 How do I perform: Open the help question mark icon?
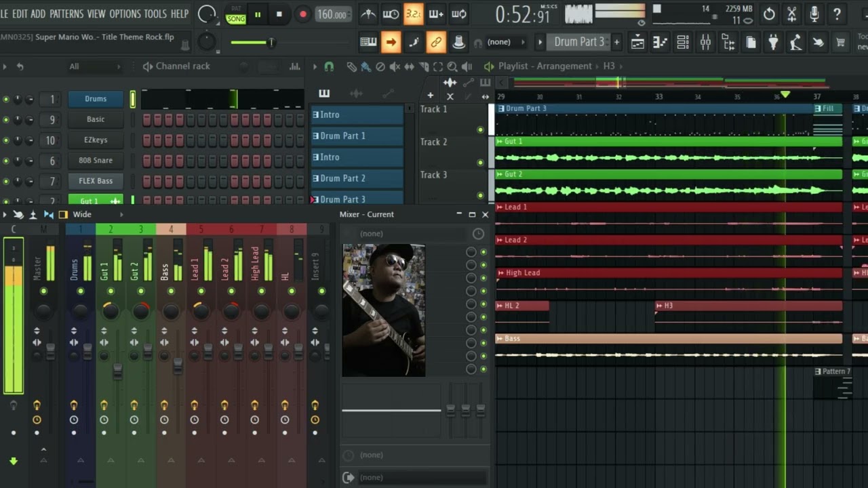coord(837,14)
